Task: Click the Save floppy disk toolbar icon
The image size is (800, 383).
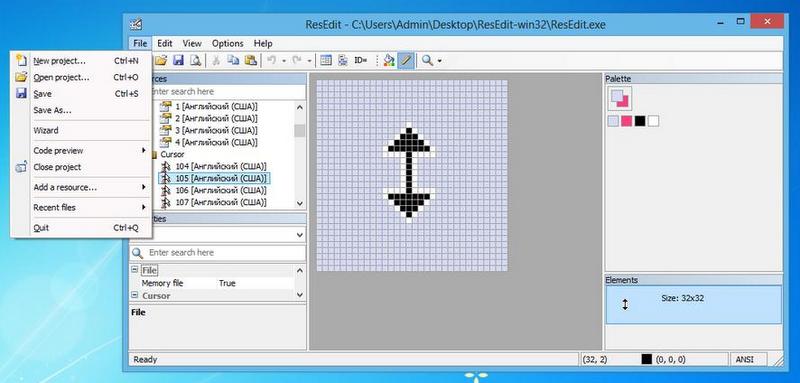Action: pos(178,60)
